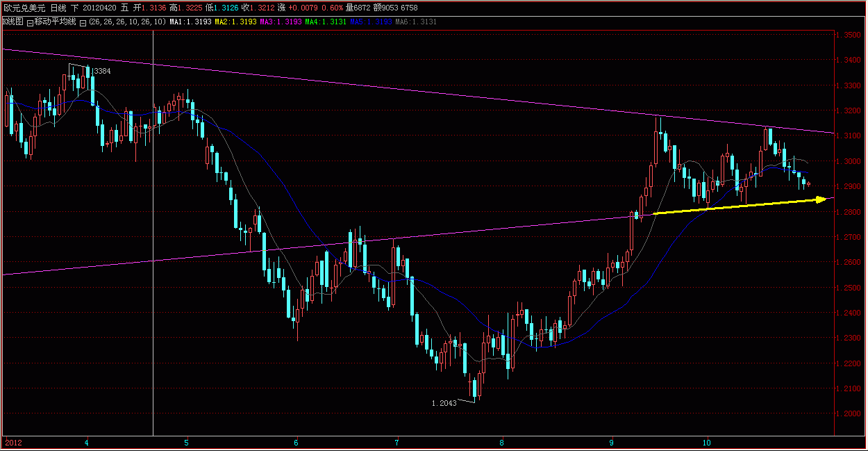Click month 8 on the time axis
The width and height of the screenshot is (868, 451).
pos(501,442)
